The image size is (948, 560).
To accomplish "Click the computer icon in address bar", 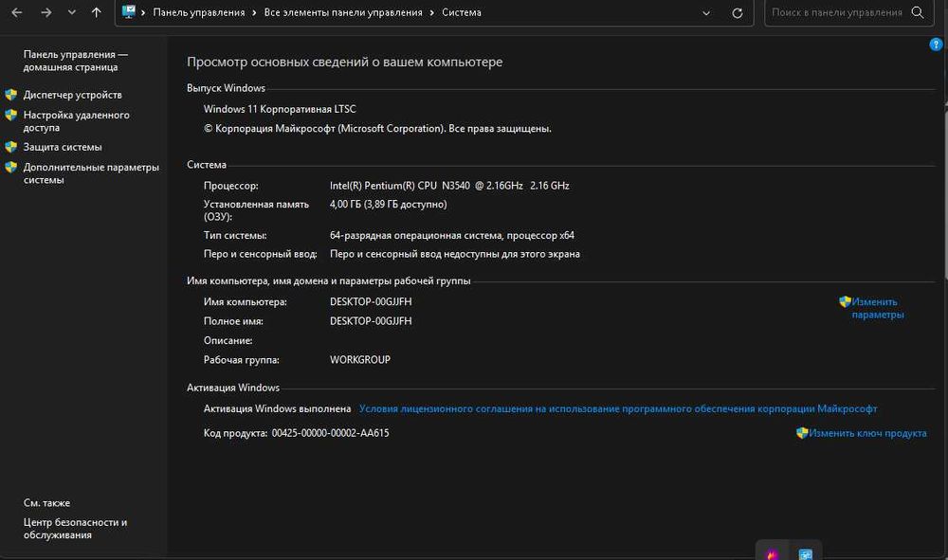I will coord(129,11).
